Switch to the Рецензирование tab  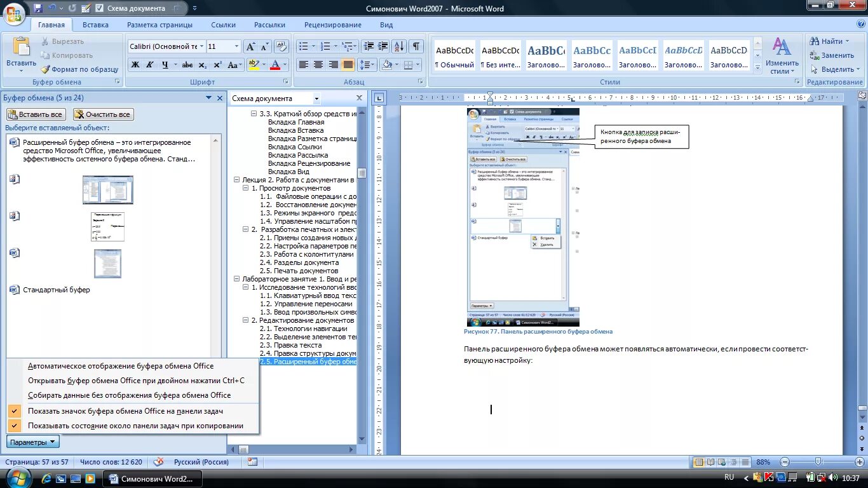click(333, 25)
